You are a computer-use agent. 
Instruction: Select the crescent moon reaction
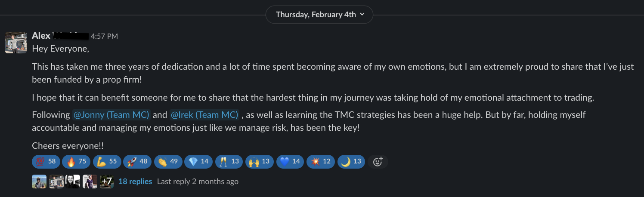[x=351, y=162]
